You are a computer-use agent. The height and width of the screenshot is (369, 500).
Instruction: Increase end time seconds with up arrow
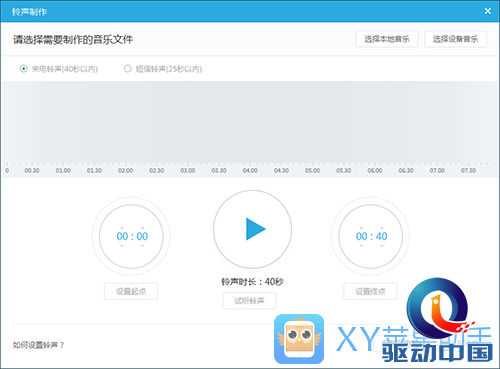382,228
